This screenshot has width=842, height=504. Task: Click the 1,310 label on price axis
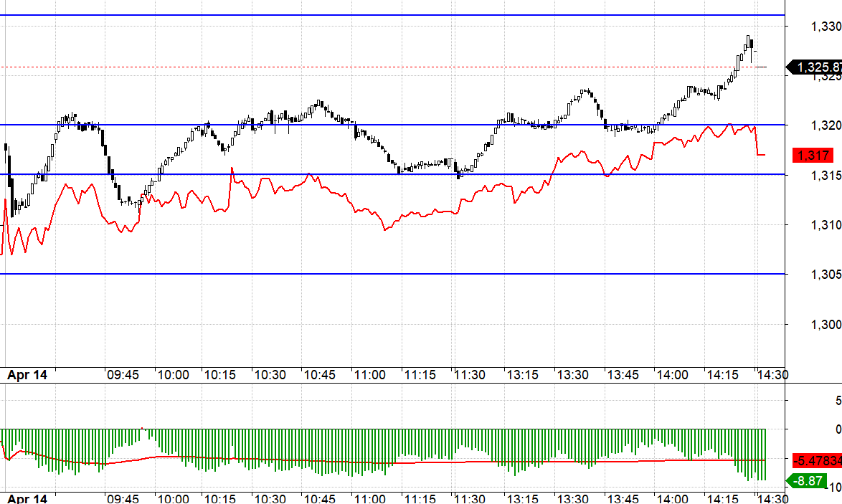pos(826,225)
